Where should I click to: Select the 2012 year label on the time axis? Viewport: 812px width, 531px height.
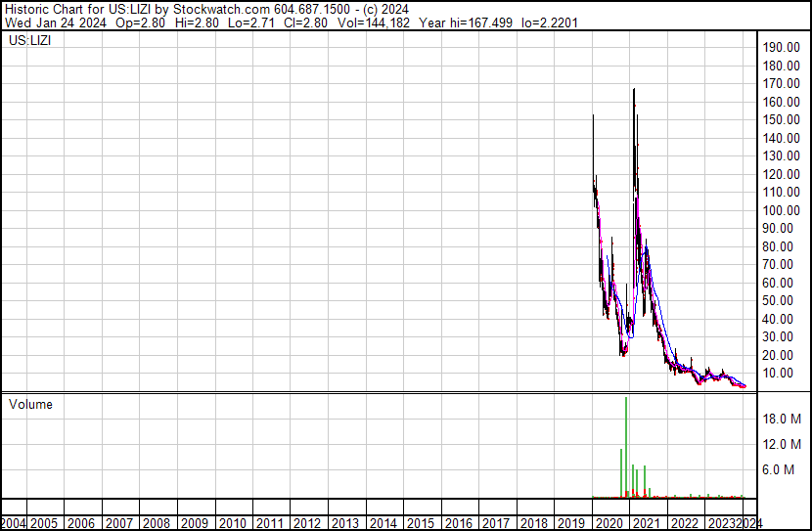(x=307, y=523)
